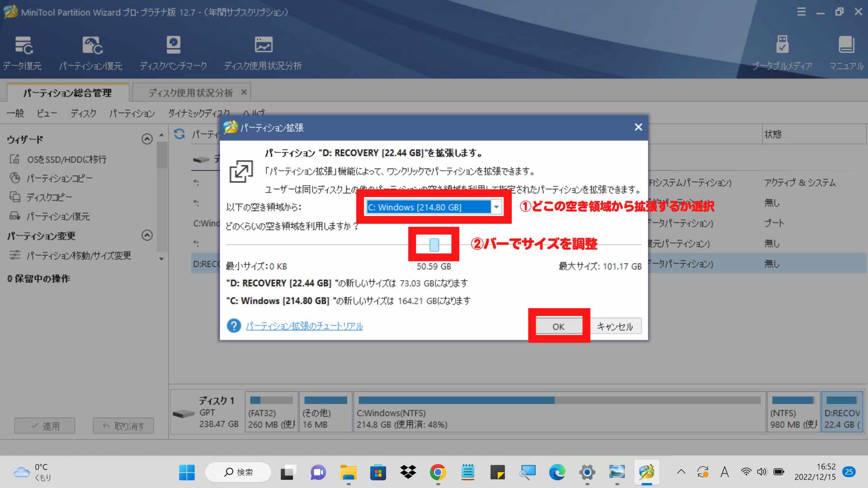
Task: Click the free space size slider handle
Action: (434, 245)
